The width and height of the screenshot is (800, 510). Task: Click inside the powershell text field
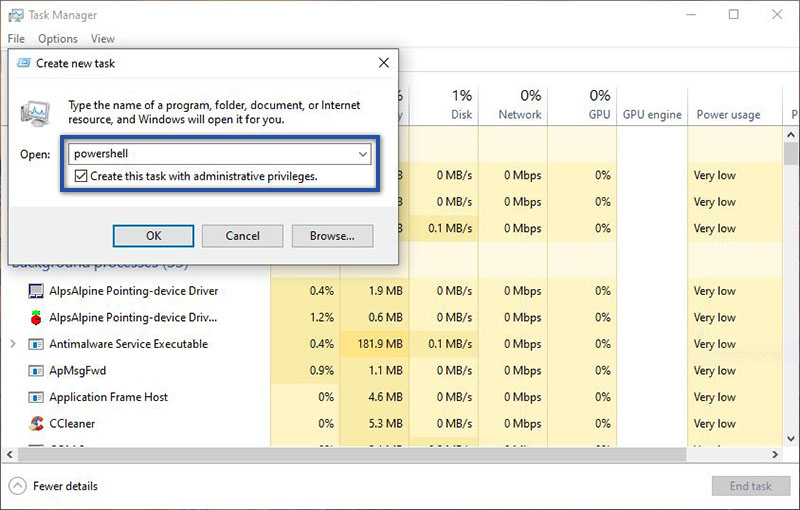[x=210, y=154]
